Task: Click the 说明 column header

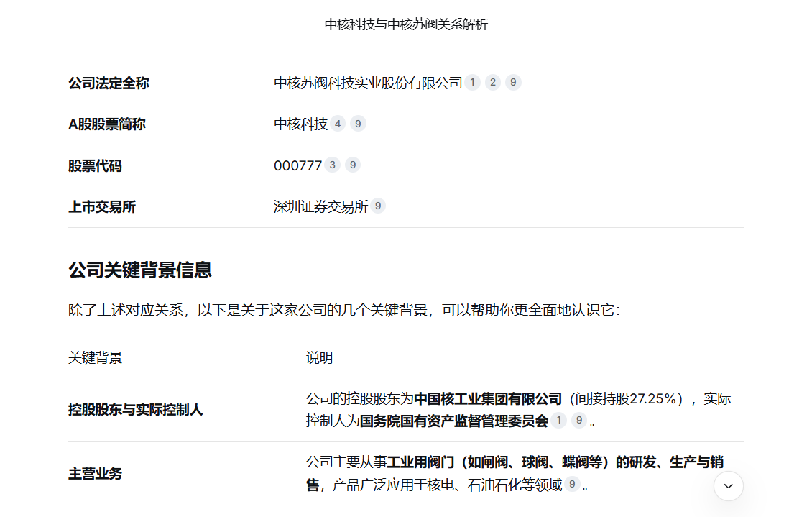Action: 319,358
